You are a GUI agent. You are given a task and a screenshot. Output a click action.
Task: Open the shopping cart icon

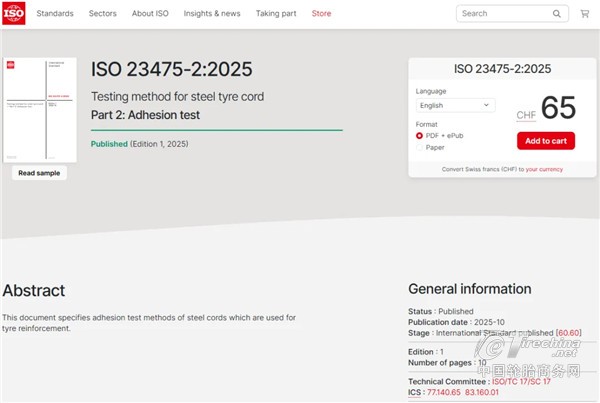point(585,14)
